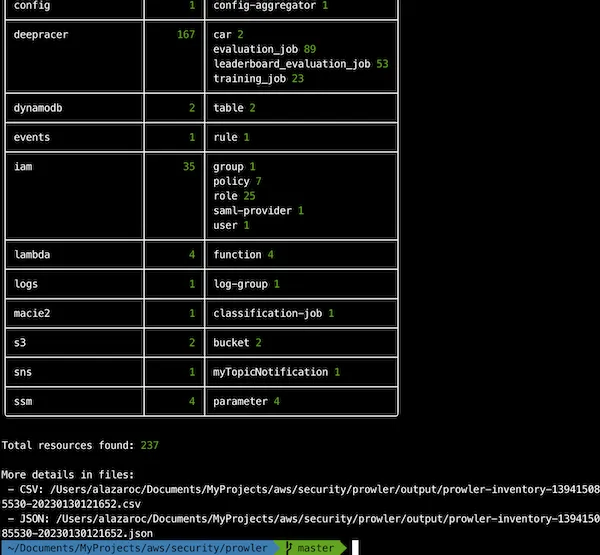
Task: Click the training_job 23 entry
Action: click(258, 78)
